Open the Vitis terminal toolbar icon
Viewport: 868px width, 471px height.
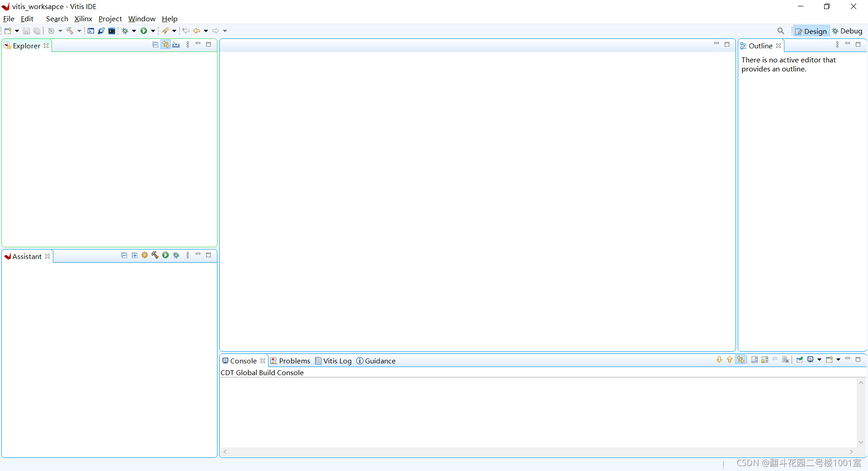tap(112, 31)
